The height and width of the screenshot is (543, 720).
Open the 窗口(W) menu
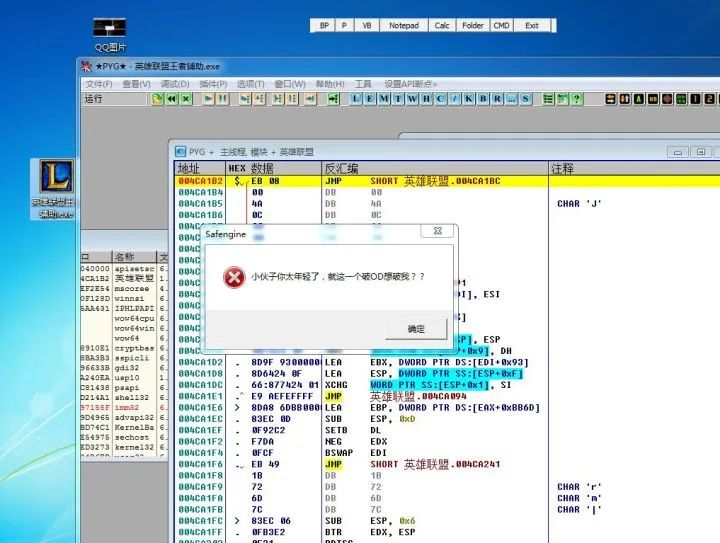[x=290, y=84]
